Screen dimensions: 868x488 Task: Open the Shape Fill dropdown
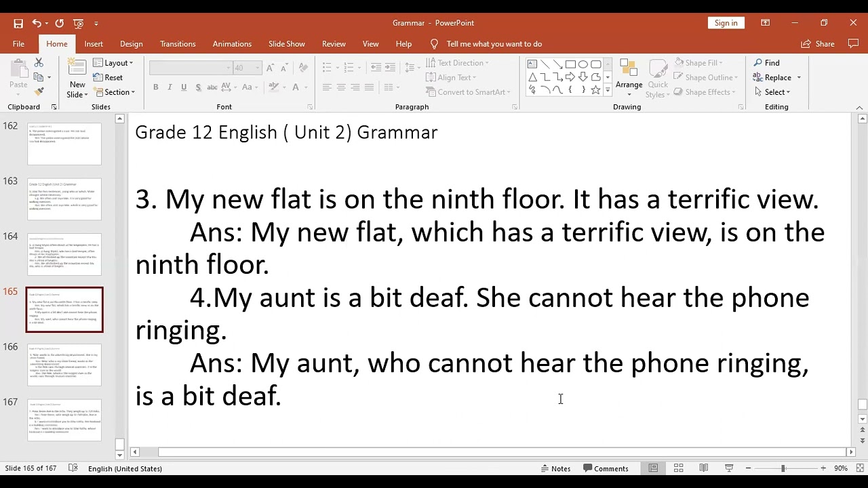coord(698,63)
